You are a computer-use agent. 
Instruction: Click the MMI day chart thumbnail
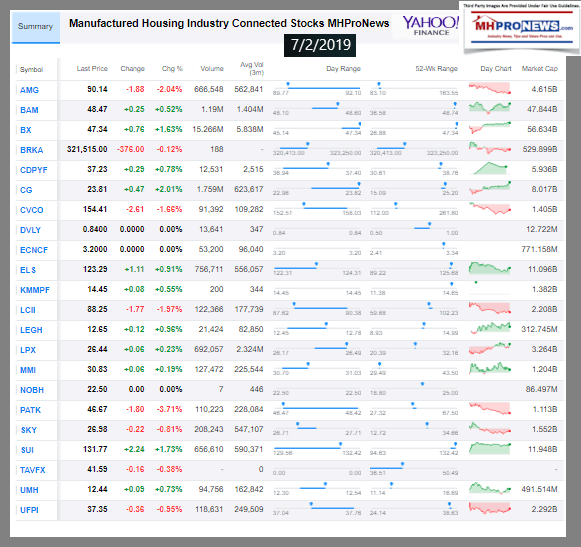pos(490,368)
